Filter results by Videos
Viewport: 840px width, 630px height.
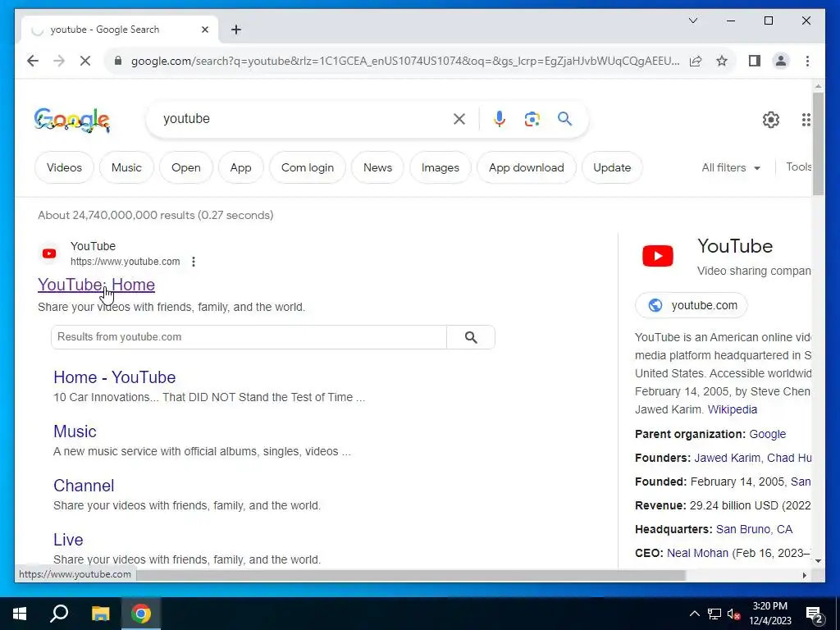coord(64,167)
